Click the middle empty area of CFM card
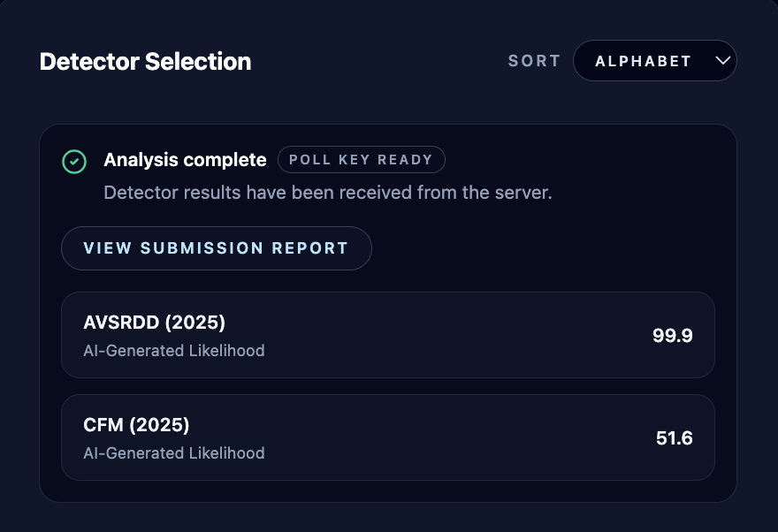The image size is (778, 532). click(x=442, y=438)
